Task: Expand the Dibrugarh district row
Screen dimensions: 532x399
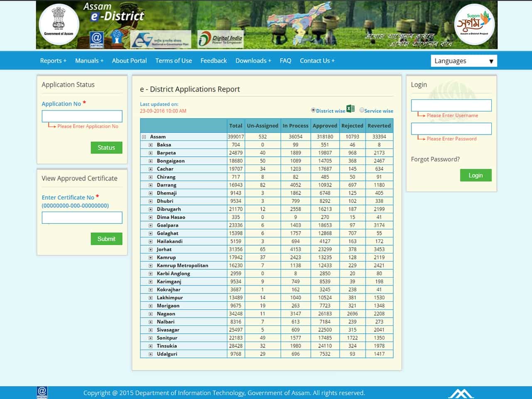Action: click(150, 209)
